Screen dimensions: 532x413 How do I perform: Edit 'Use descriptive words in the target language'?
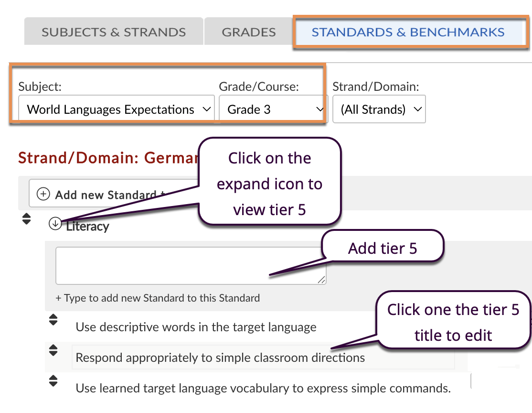[x=196, y=327]
